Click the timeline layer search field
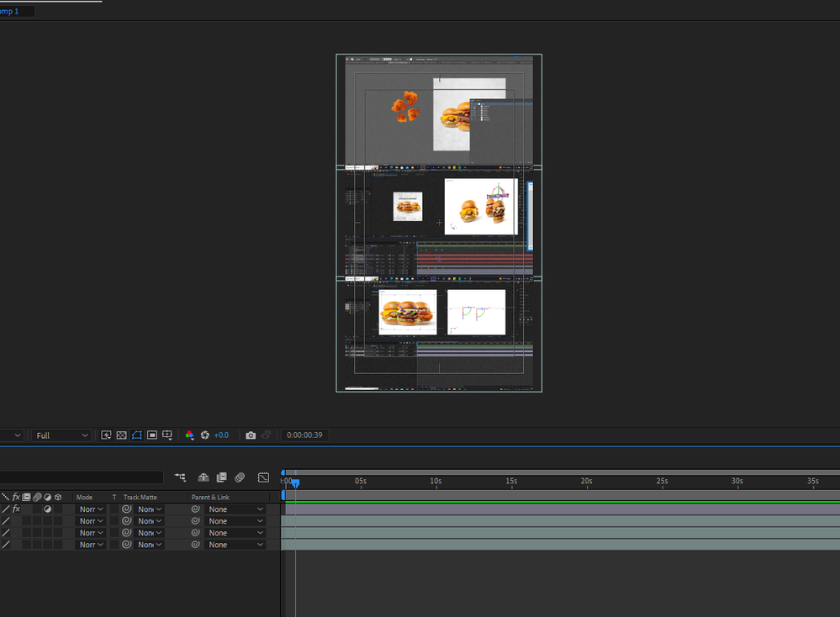This screenshot has height=617, width=840. [82, 477]
